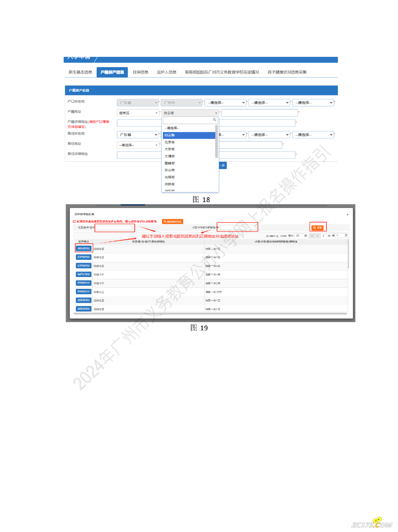The height and width of the screenshot is (532, 398).
Task: Pick 大东街 from the street list
Action: pos(189,149)
